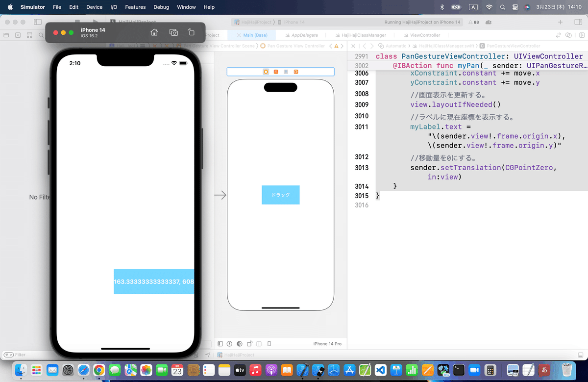Open Google Chrome from the Dock
This screenshot has width=588, height=382.
[99, 370]
